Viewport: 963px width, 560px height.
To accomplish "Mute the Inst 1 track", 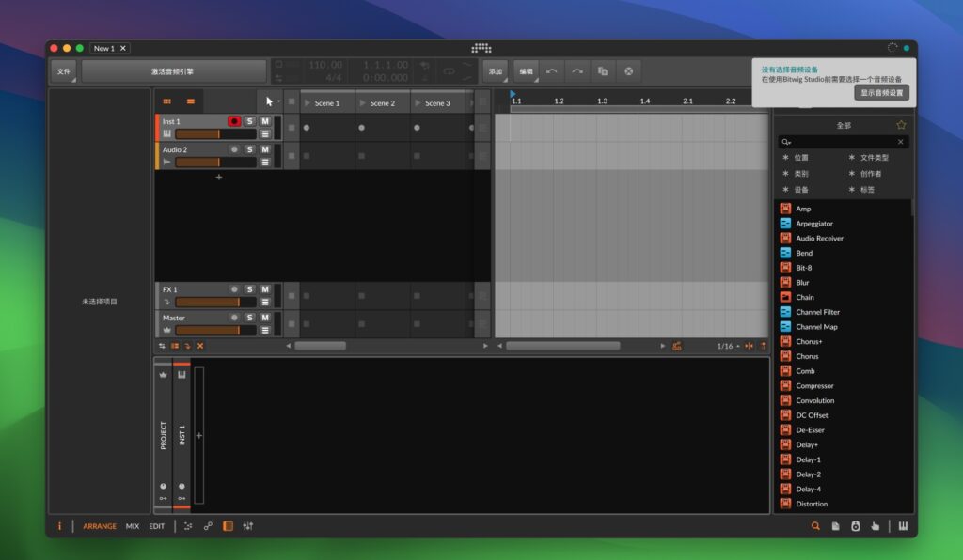I will click(x=265, y=121).
